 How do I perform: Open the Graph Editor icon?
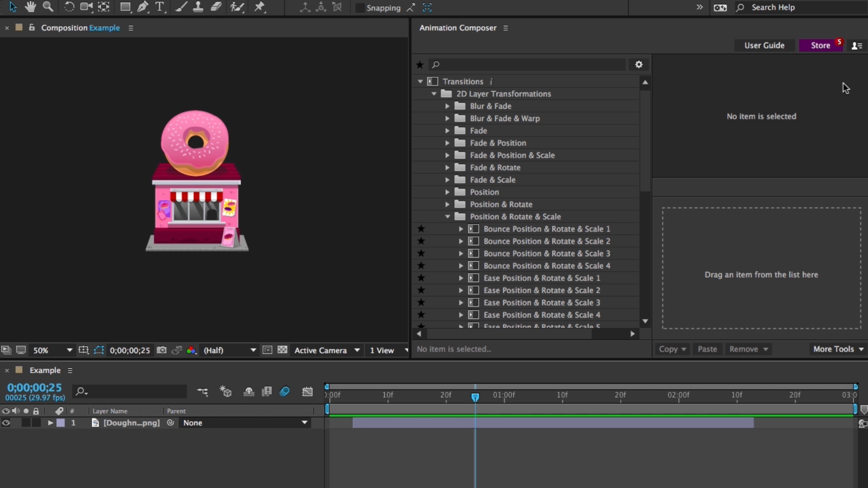tap(307, 392)
